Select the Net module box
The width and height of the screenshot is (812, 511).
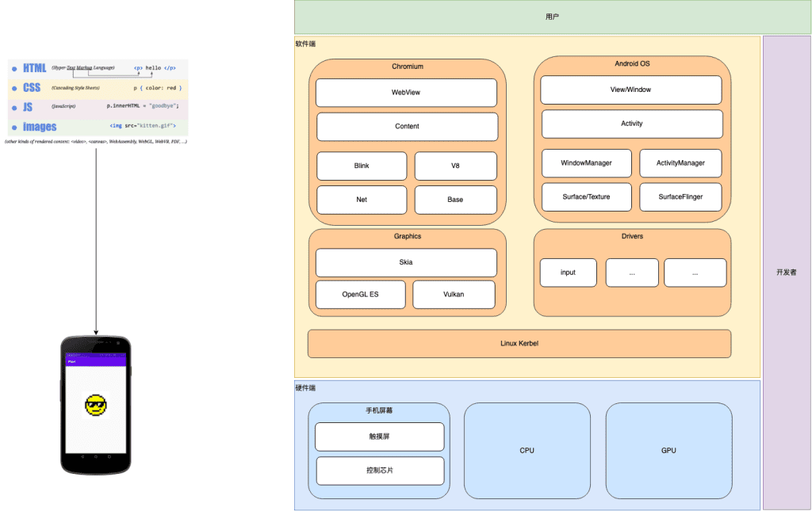tap(362, 200)
